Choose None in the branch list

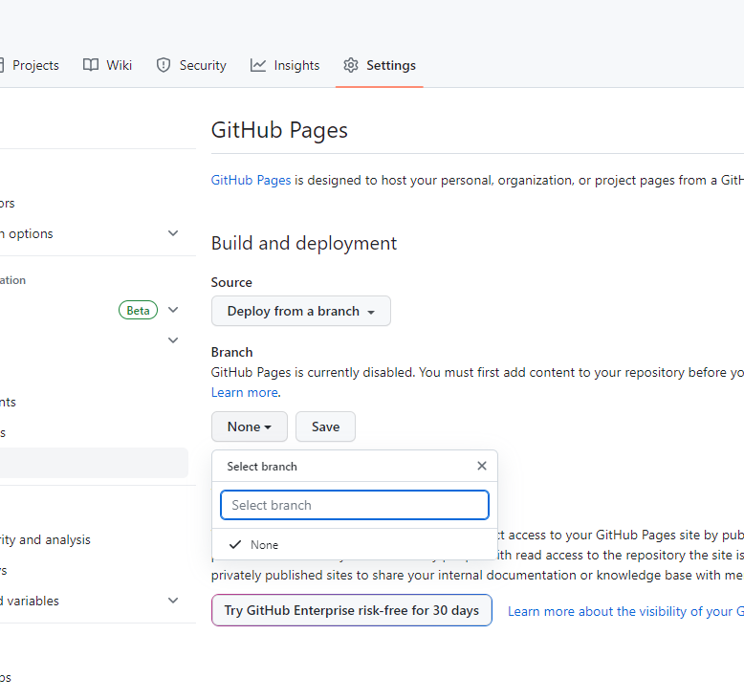[x=355, y=545]
